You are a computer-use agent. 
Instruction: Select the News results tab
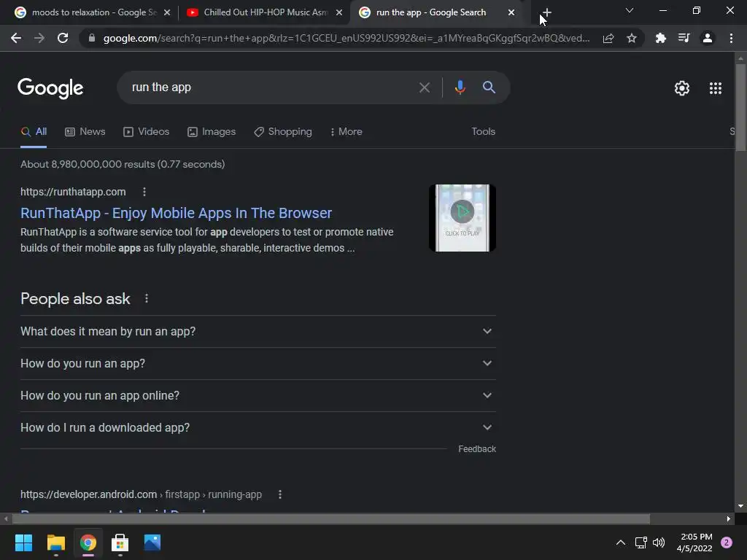pos(85,132)
